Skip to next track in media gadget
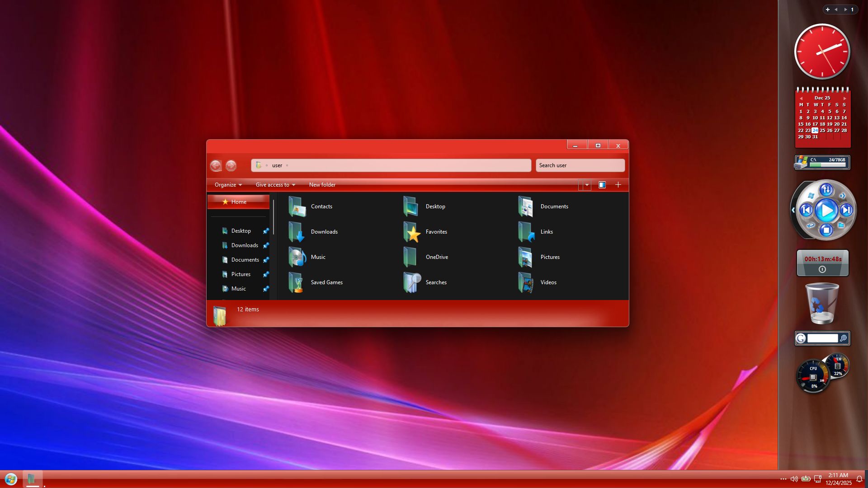868x488 pixels. coord(846,210)
